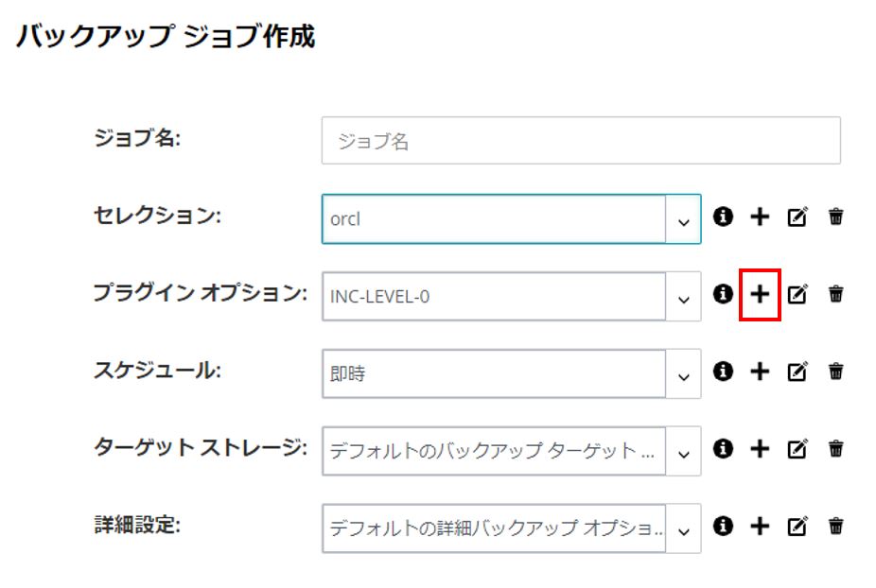Image resolution: width=876 pixels, height=588 pixels.
Task: Delete the orcl selection with trash icon
Action: [x=835, y=216]
